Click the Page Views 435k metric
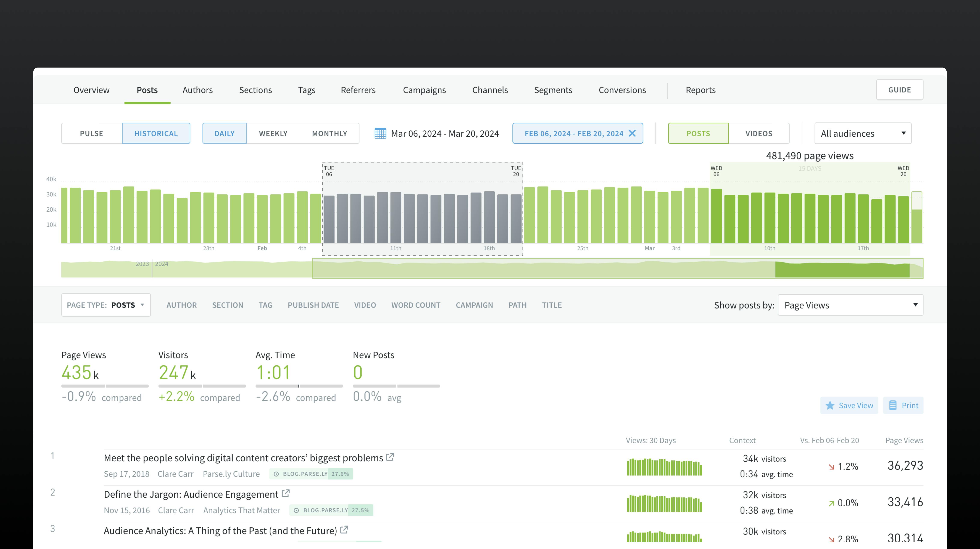Viewport: 980px width, 549px height. [x=80, y=372]
